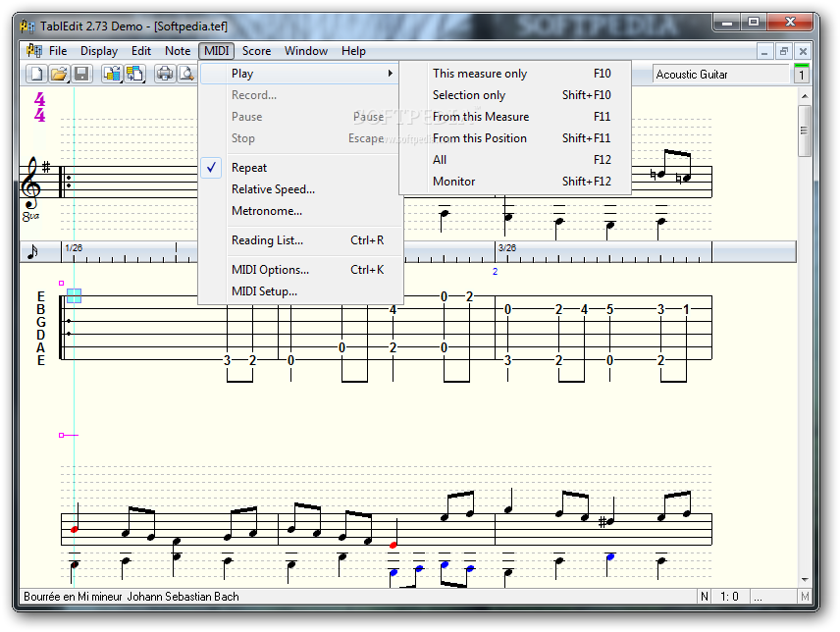
Task: Open the Note menu
Action: [178, 51]
